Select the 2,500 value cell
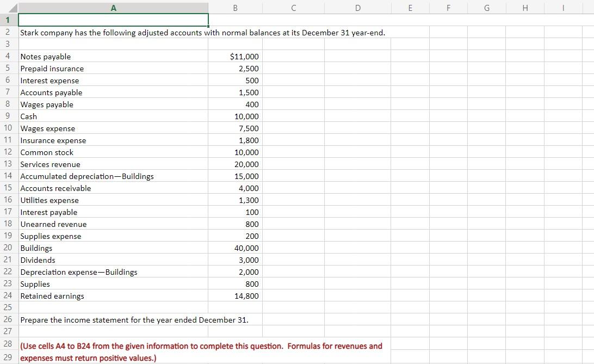Screen dimensions: 594x364 coord(235,69)
